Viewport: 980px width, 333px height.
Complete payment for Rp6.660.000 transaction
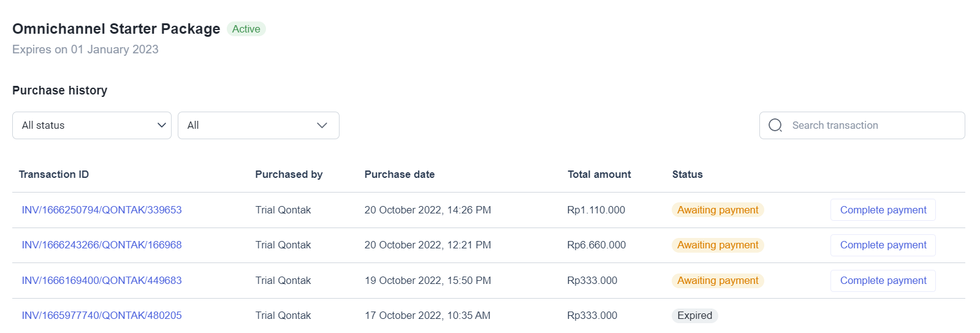(883, 245)
